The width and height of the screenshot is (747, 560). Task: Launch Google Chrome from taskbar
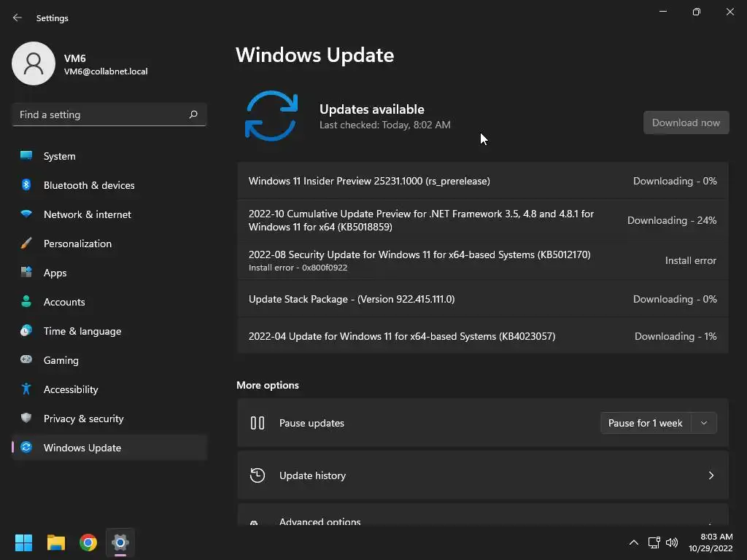(x=88, y=542)
